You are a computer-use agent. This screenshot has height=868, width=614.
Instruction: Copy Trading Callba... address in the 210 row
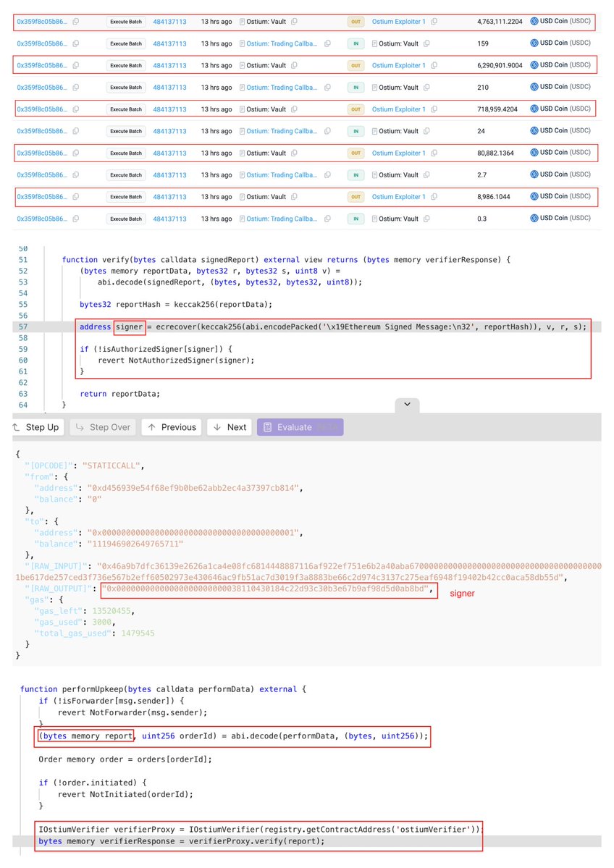pyautogui.click(x=327, y=88)
